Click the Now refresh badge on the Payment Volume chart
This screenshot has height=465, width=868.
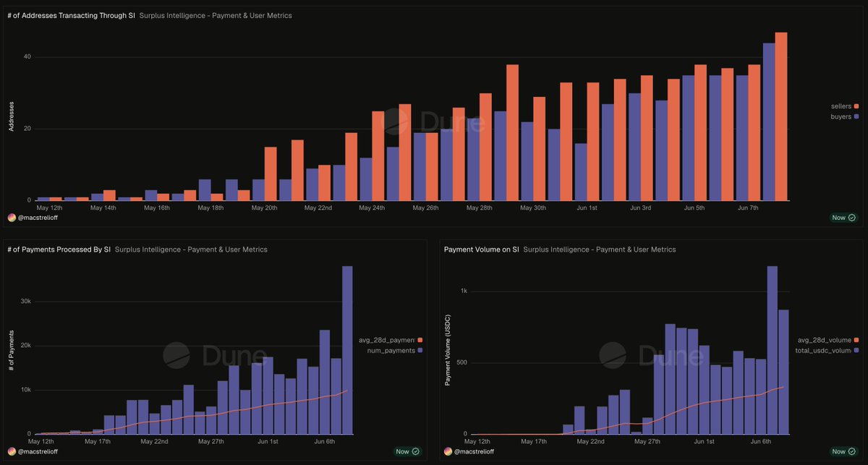(x=843, y=451)
